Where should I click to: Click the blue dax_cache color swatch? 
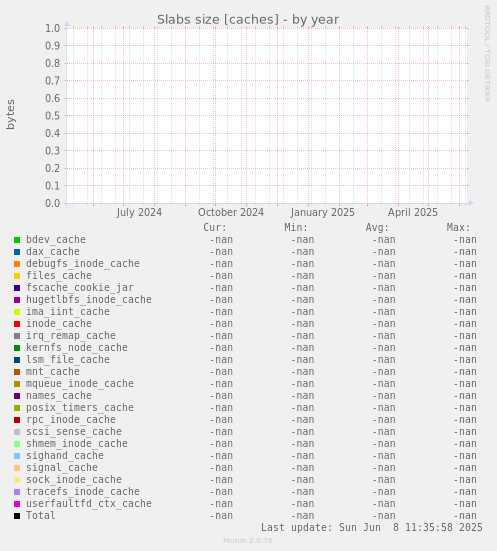coord(17,252)
